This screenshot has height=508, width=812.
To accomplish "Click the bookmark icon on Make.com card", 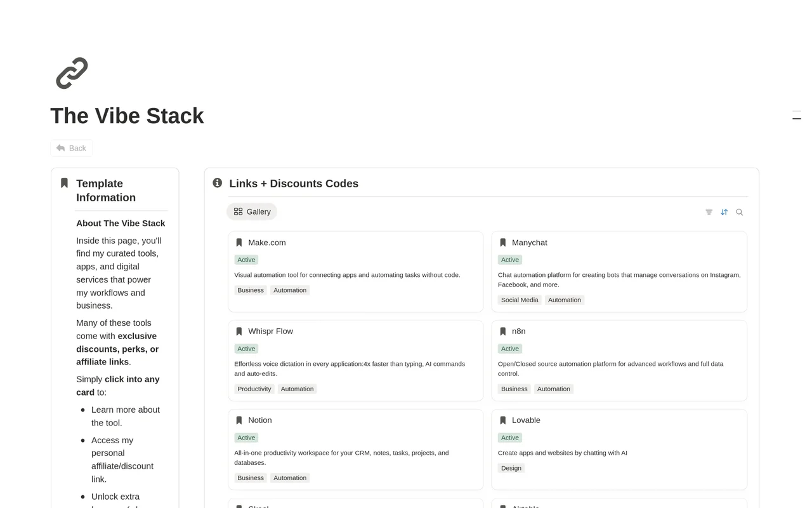I will tap(239, 243).
